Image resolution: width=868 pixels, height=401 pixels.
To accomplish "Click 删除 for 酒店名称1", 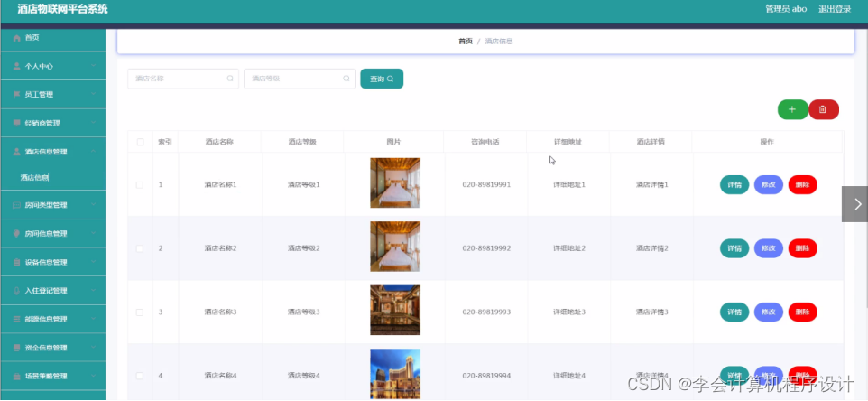I will [x=803, y=185].
